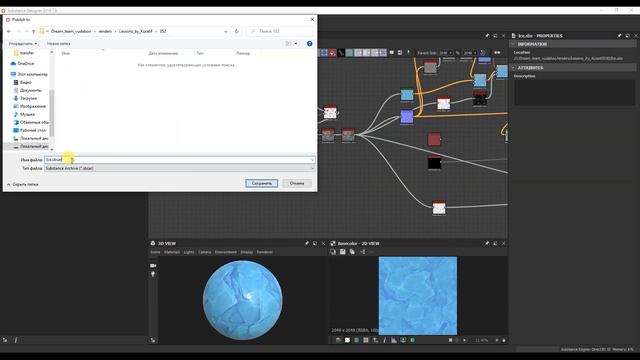The image size is (640, 360).
Task: Click save image icon in 2D View toolbar
Action: 342,252
